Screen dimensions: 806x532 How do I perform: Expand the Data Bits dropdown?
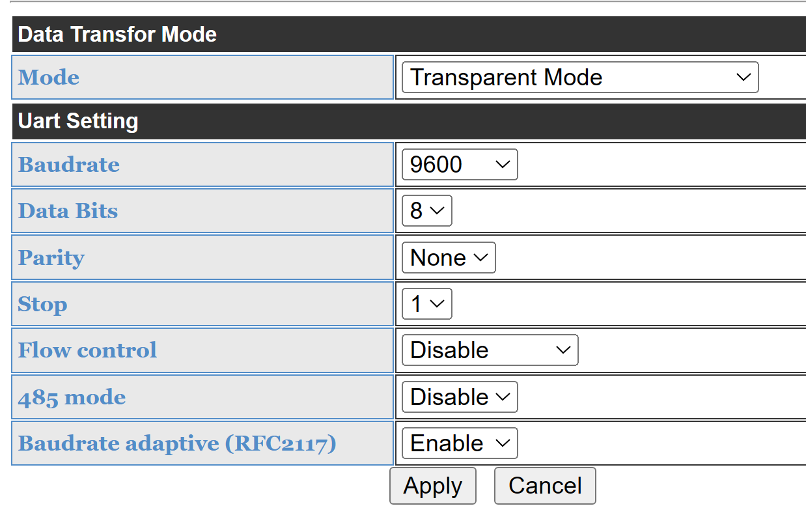tap(427, 211)
